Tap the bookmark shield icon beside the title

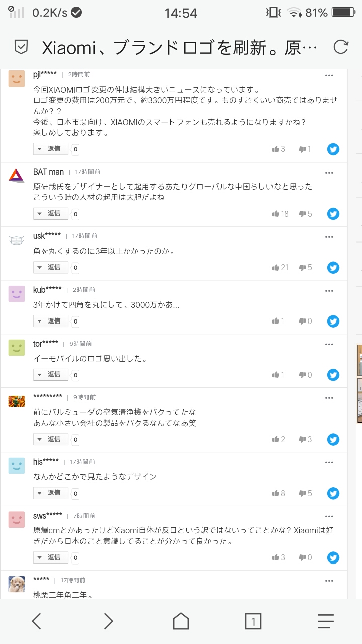[x=21, y=48]
